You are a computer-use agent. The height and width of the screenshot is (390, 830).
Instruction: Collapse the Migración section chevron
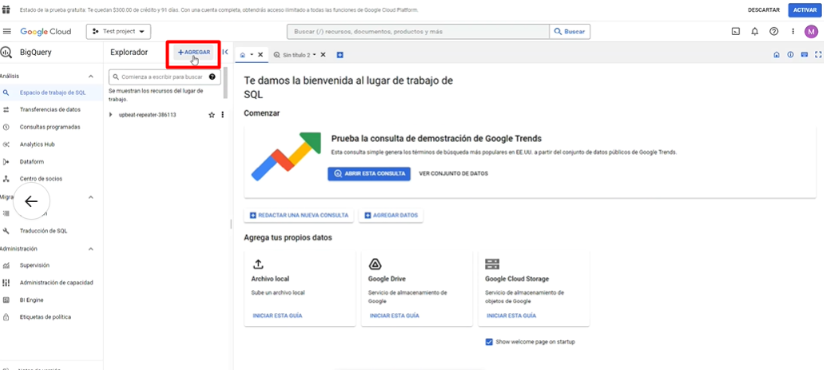click(91, 197)
